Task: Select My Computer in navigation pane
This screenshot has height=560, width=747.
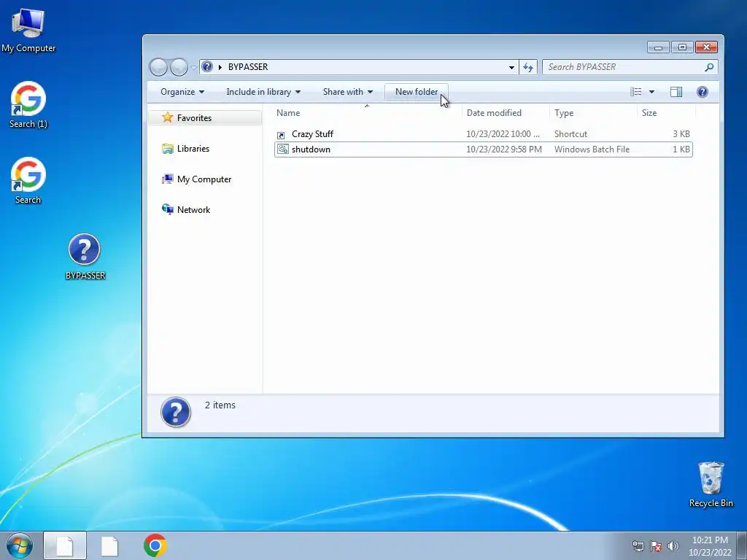Action: coord(204,179)
